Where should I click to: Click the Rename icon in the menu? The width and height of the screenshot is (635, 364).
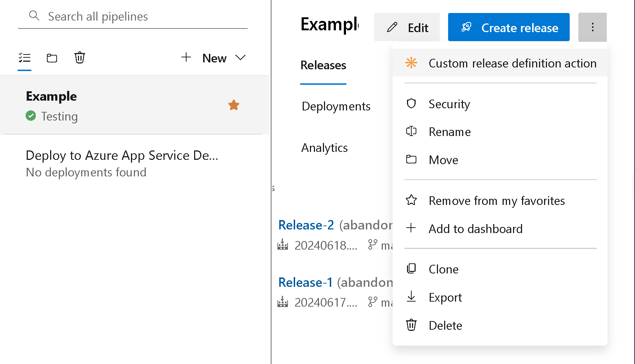pyautogui.click(x=411, y=131)
